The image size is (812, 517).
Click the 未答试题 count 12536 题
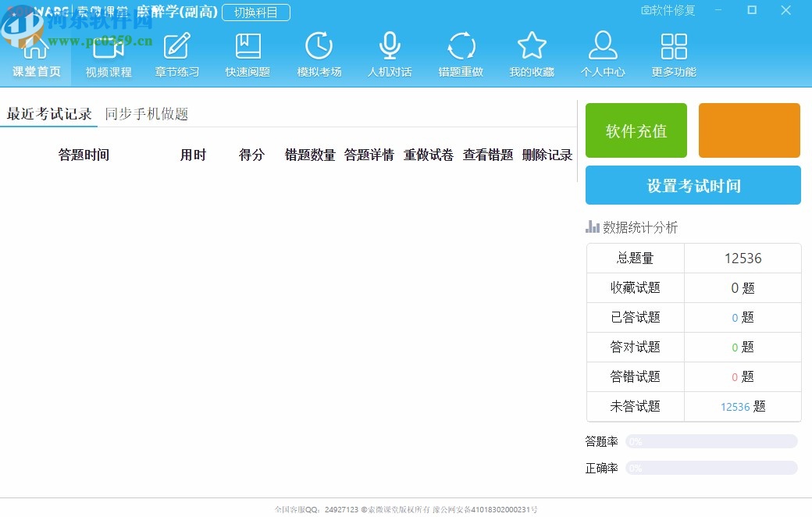(743, 406)
